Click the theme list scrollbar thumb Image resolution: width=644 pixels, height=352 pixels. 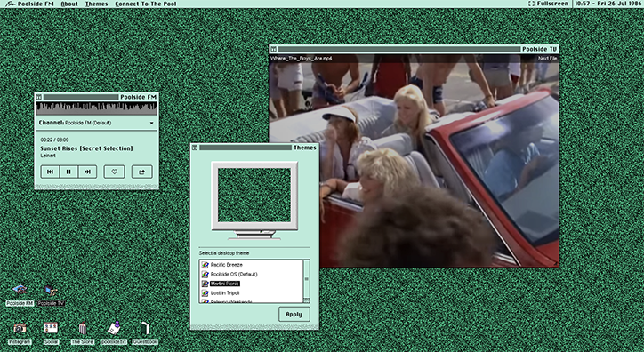coord(306,279)
